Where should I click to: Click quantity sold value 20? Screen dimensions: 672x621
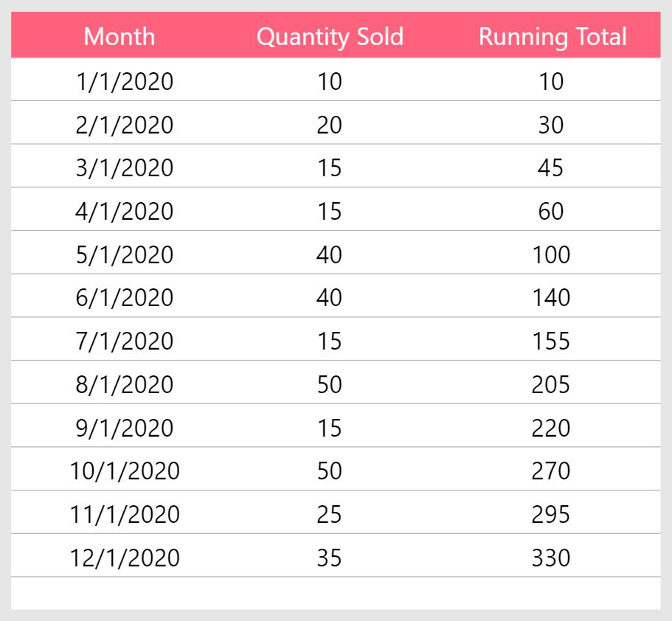(x=329, y=125)
